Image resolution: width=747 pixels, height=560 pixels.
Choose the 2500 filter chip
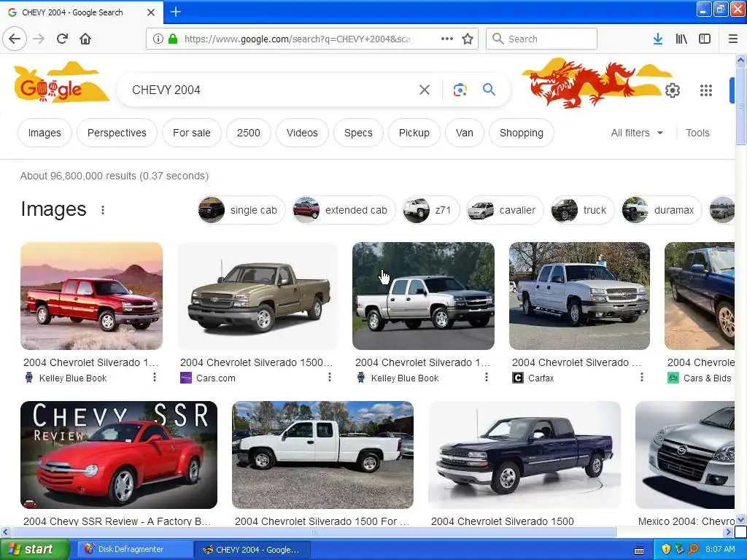coord(249,133)
